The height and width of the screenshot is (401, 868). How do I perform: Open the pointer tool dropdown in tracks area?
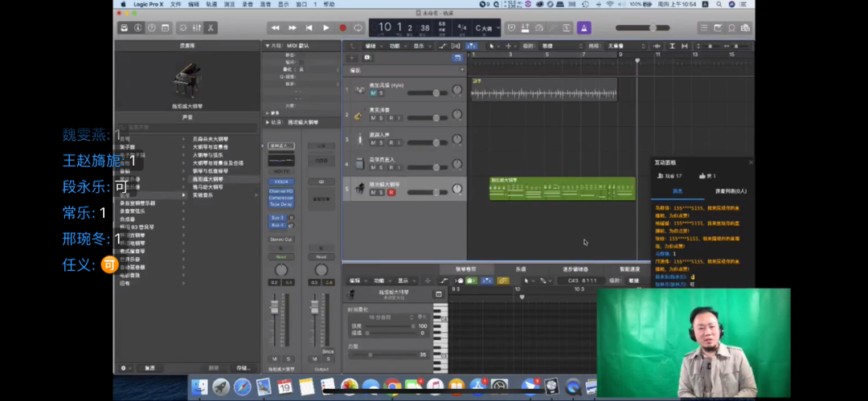(493, 46)
